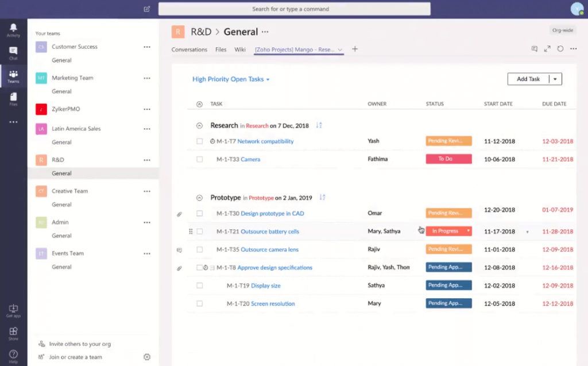The image size is (588, 366).
Task: Expand tab to full screen icon
Action: [547, 49]
